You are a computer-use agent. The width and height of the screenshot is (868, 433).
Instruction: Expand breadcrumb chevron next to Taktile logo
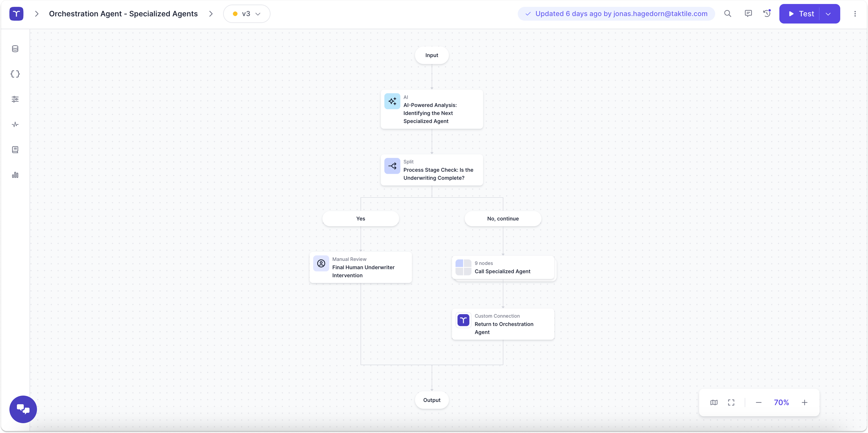(37, 14)
